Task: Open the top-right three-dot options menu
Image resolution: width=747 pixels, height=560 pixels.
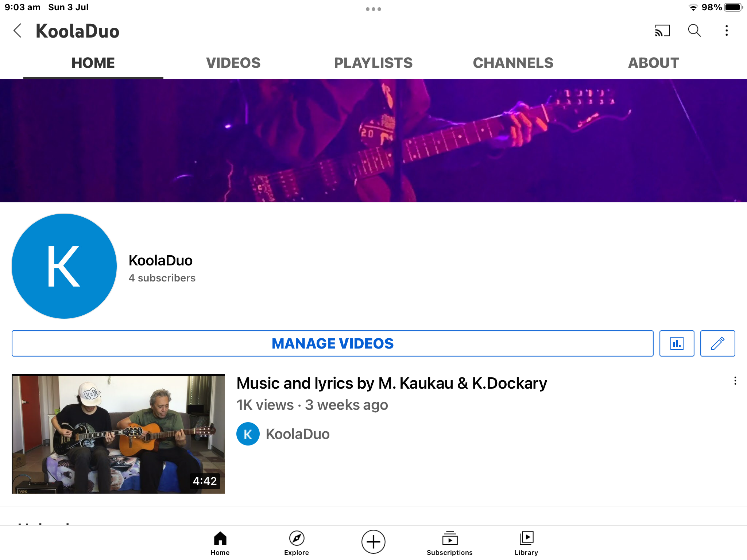Action: pos(727,31)
